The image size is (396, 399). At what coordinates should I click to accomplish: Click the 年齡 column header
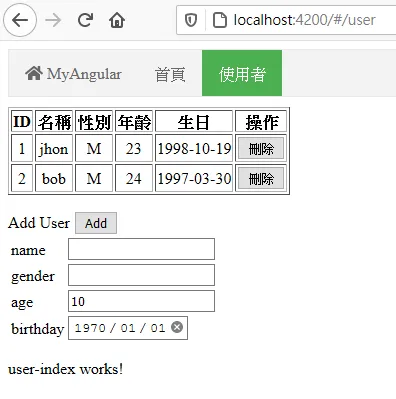click(x=134, y=121)
